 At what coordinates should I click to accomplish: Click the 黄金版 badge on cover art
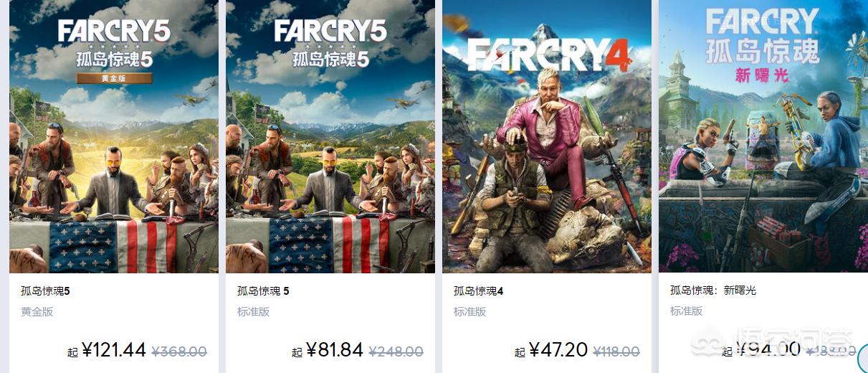point(114,78)
